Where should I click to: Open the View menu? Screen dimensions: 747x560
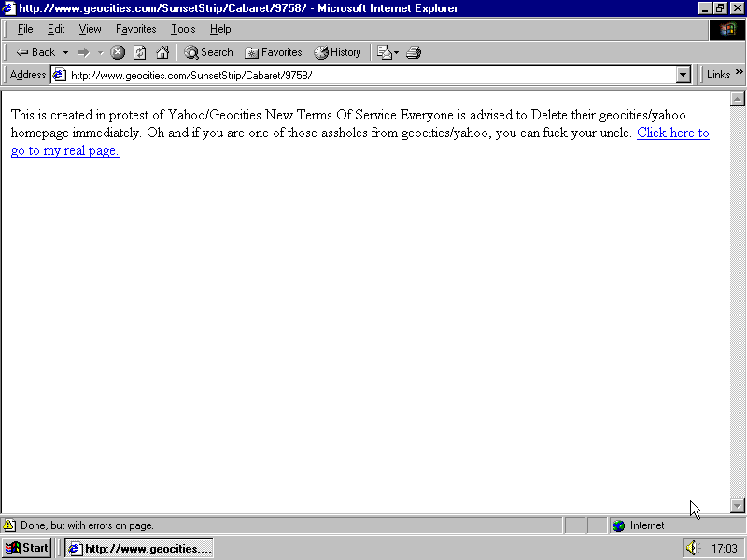90,29
